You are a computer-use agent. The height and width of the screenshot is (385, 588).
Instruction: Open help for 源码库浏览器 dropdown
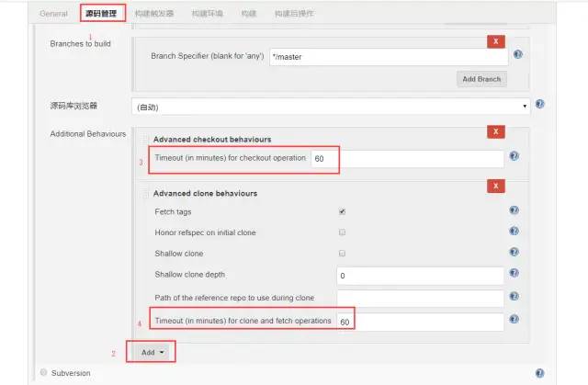point(539,104)
